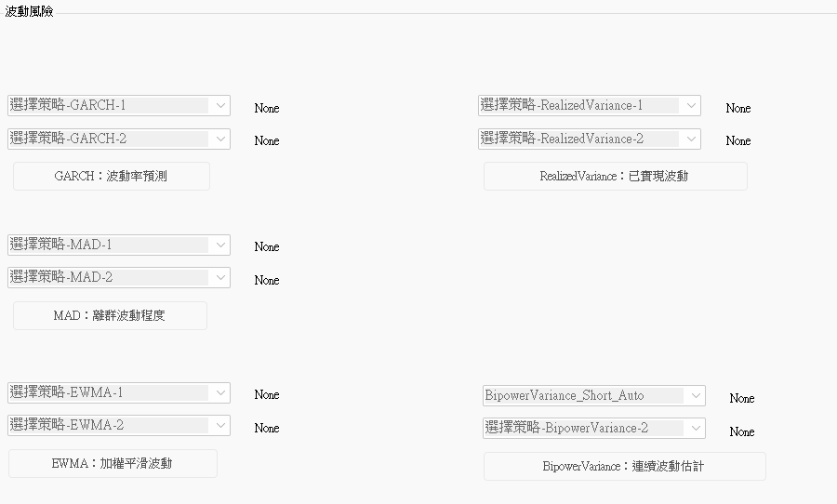Screen dimensions: 837x504
Task: Open the BipowerVariance_Short_Auto dropdown
Action: [x=592, y=396]
